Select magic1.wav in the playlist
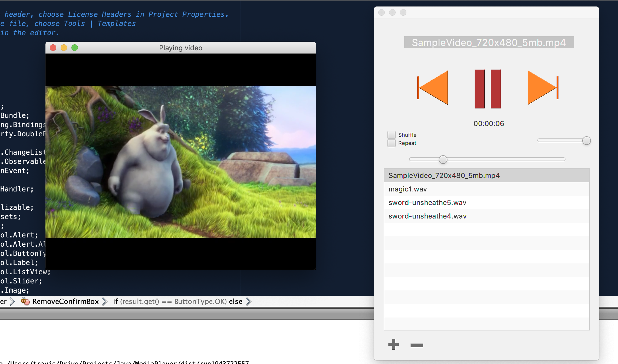The width and height of the screenshot is (618, 364). point(407,189)
